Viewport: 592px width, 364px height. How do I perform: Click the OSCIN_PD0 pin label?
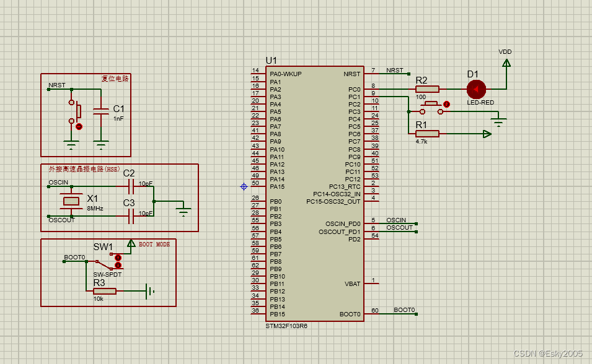pos(343,223)
